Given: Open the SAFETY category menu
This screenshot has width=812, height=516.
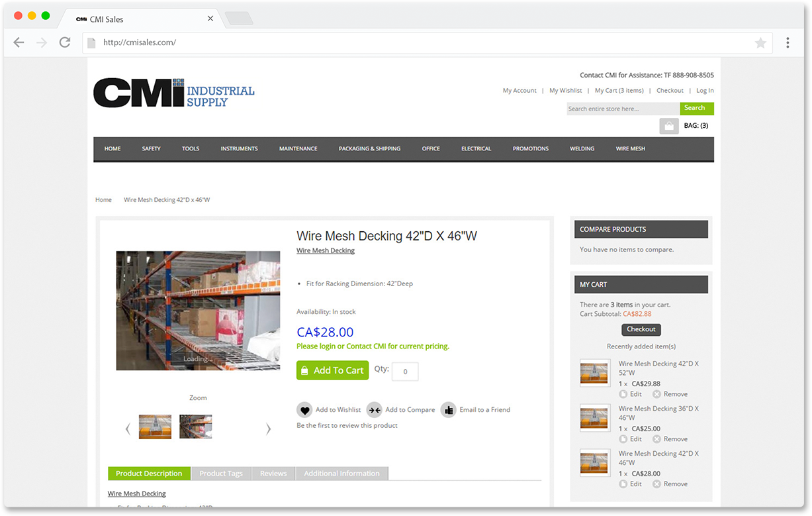Looking at the screenshot, I should click(x=152, y=149).
